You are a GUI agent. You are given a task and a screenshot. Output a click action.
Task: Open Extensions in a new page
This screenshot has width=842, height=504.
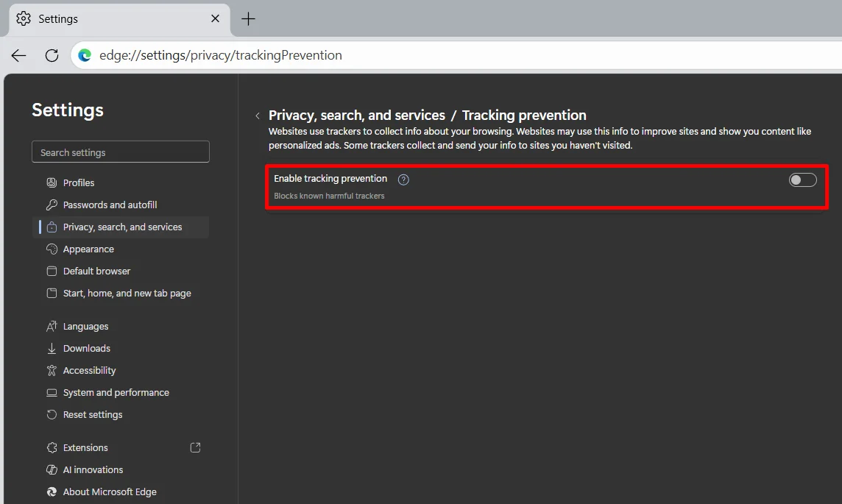click(195, 447)
